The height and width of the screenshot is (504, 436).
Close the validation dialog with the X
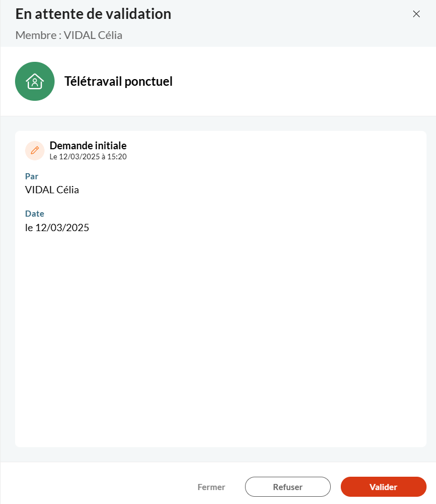point(416,14)
